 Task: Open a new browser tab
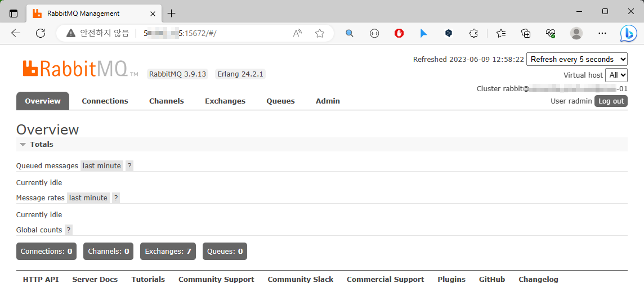171,14
